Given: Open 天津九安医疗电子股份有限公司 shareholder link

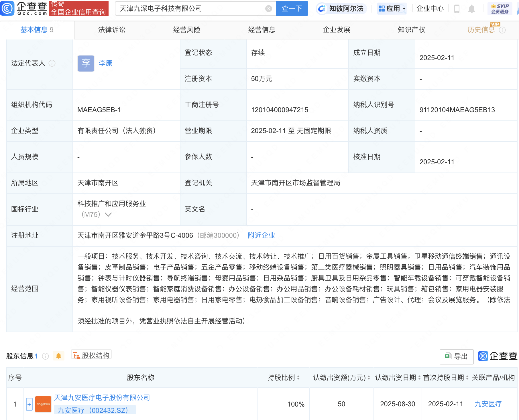Looking at the screenshot, I should pos(102,398).
